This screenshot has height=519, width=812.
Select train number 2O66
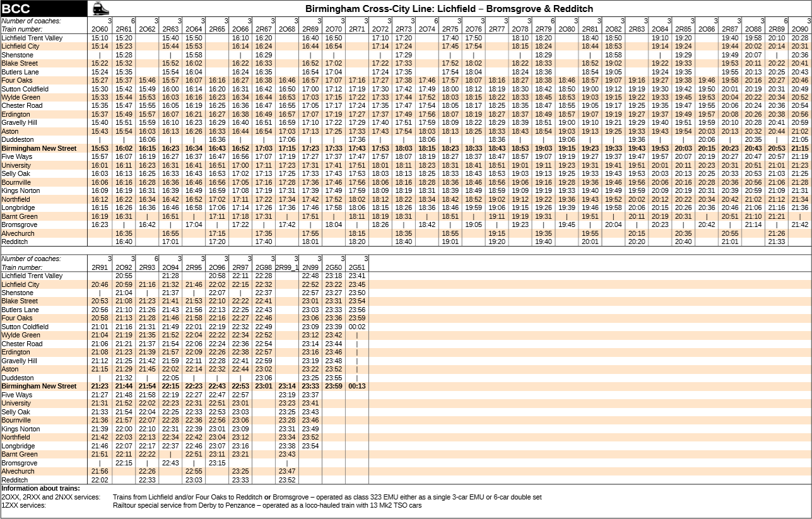click(x=240, y=30)
